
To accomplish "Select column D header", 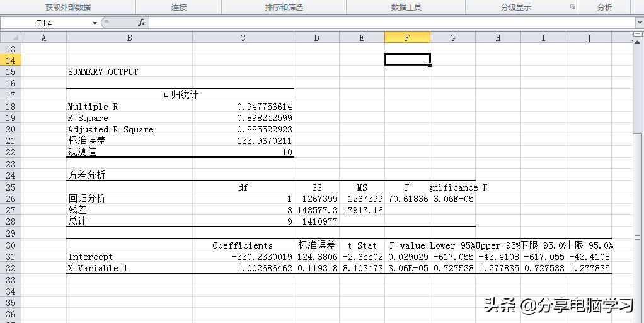I will 317,38.
